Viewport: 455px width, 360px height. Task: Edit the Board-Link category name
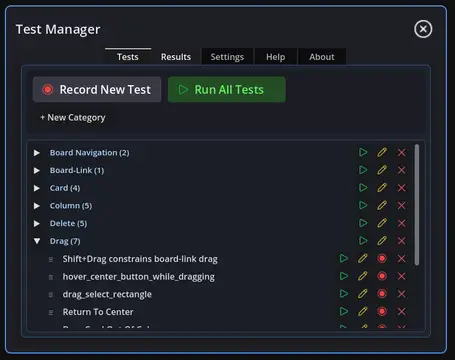[x=382, y=170]
